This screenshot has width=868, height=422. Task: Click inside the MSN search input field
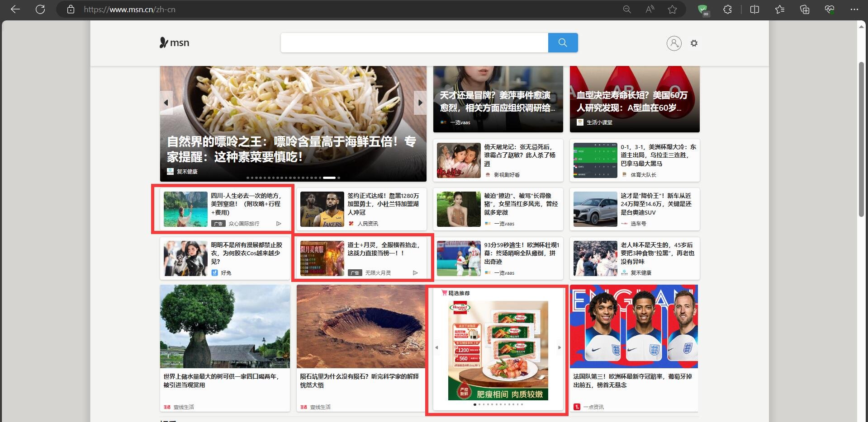(414, 42)
